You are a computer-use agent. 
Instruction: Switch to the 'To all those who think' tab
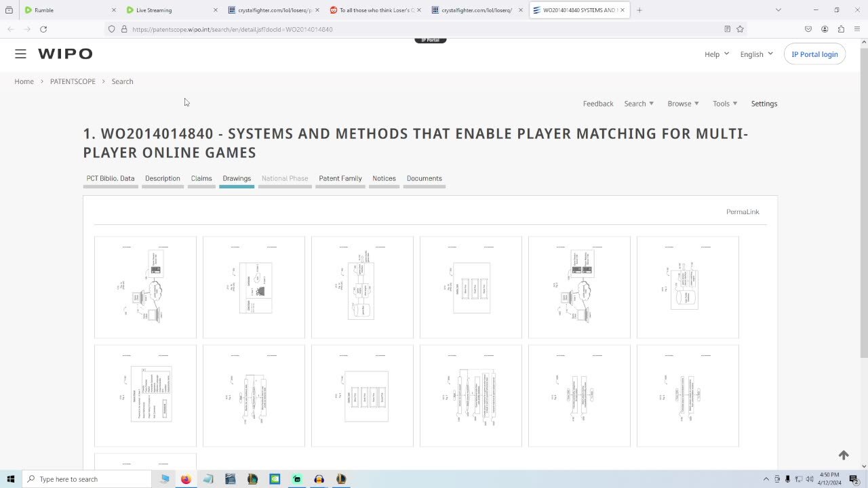pos(376,10)
